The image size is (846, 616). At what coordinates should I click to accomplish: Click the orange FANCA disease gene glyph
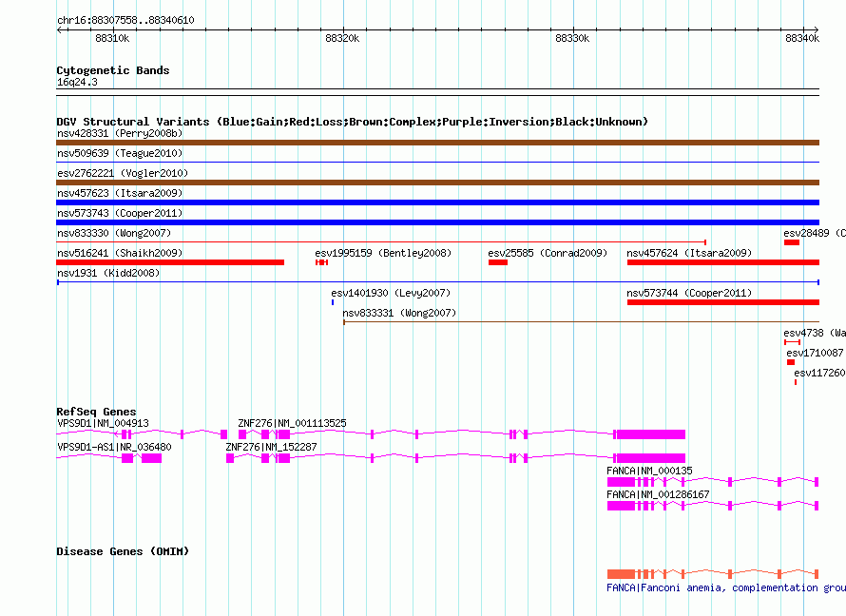coord(713,574)
